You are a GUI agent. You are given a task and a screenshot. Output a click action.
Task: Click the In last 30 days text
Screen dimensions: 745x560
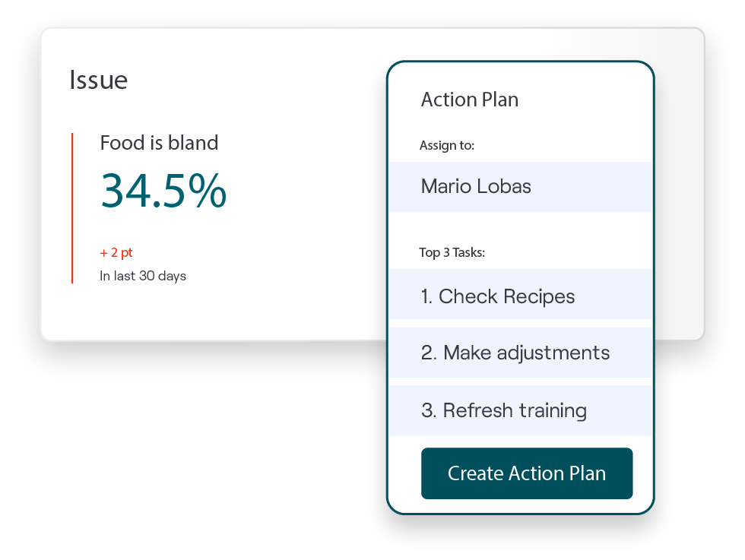[x=143, y=276]
